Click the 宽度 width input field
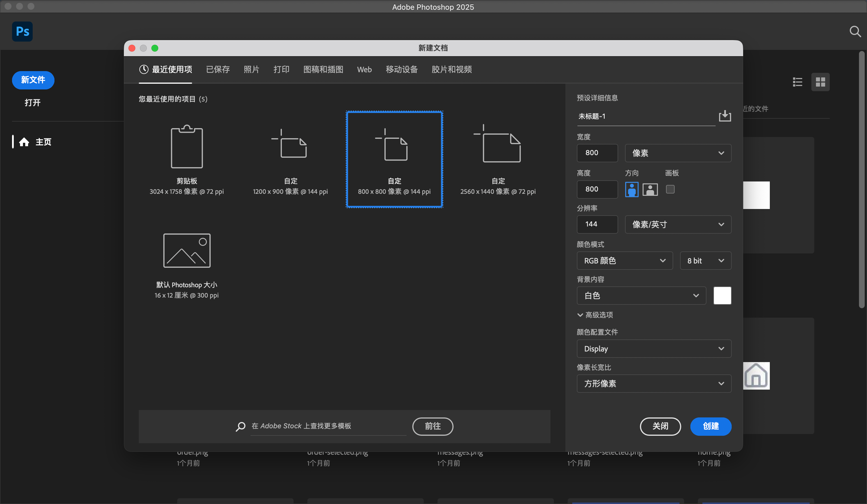 point(597,153)
